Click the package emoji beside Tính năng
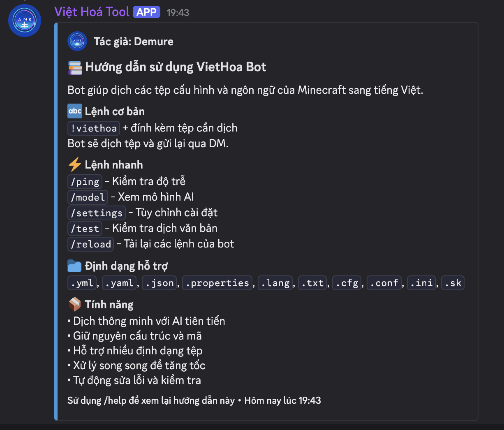This screenshot has width=504, height=430. pyautogui.click(x=74, y=304)
